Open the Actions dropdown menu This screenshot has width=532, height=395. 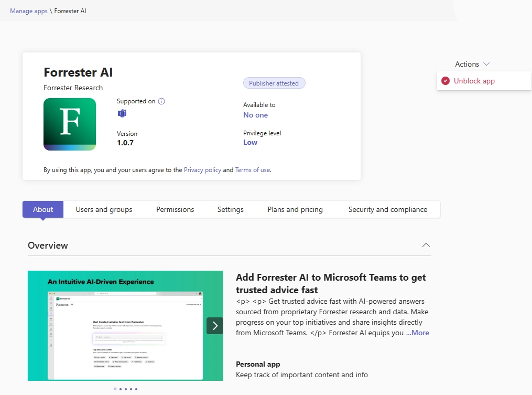[x=472, y=64]
